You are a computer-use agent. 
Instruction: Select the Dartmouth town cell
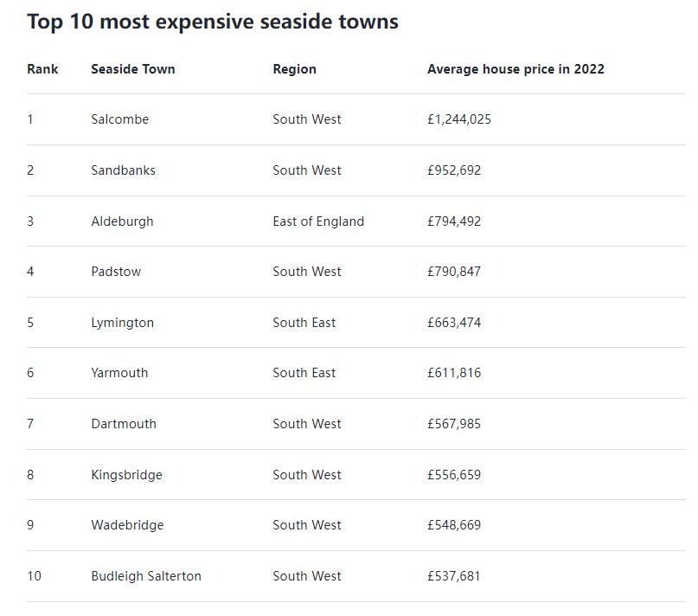click(124, 424)
